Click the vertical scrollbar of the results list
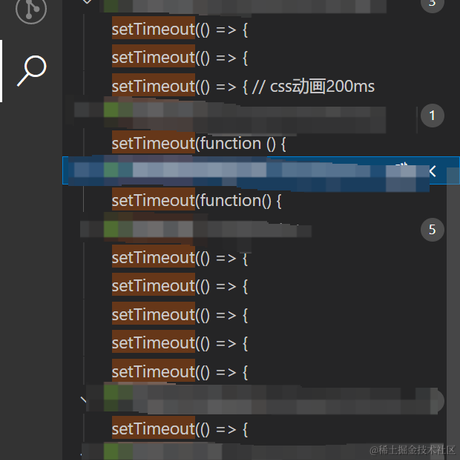Image resolution: width=460 pixels, height=460 pixels. (x=453, y=300)
